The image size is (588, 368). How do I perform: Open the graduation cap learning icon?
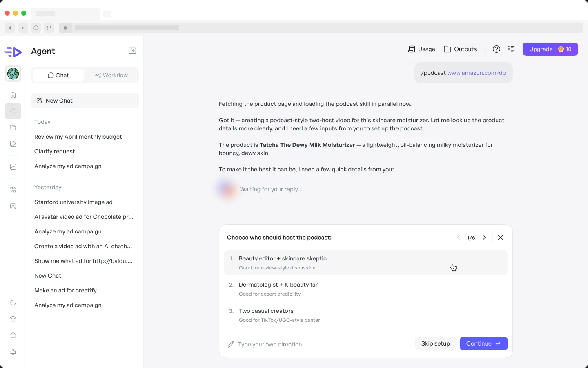tap(13, 319)
